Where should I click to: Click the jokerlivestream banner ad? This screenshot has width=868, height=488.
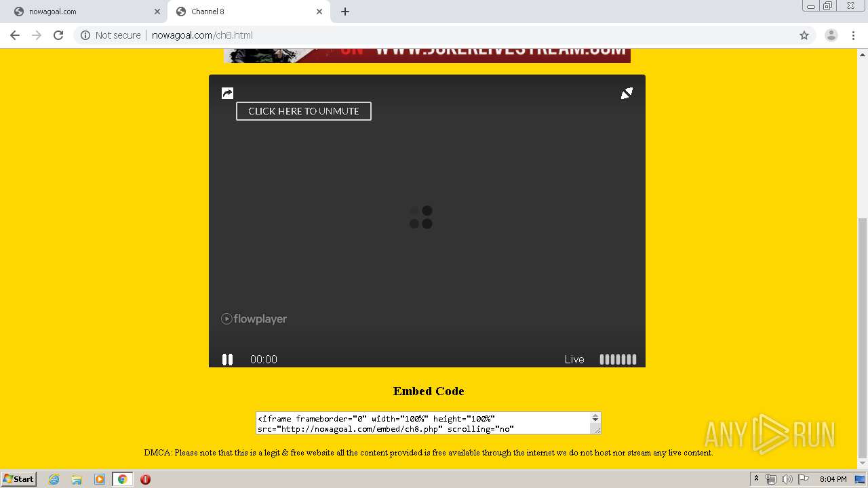click(x=427, y=56)
